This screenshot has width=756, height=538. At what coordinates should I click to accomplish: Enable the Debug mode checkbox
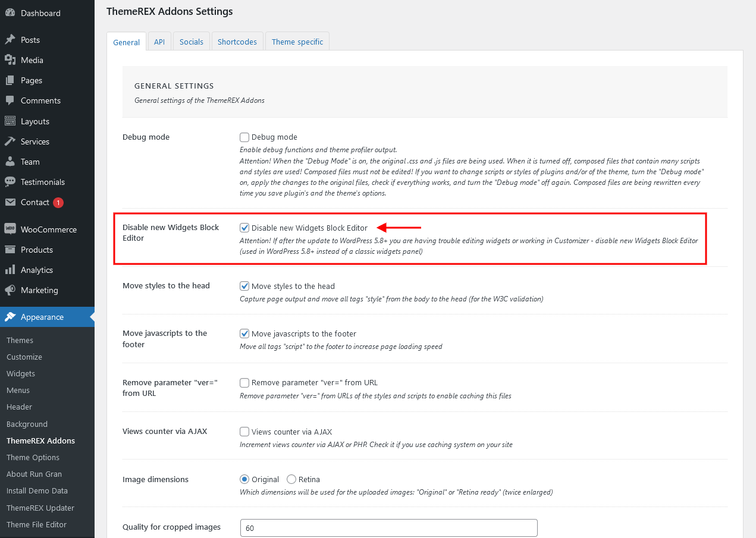244,137
